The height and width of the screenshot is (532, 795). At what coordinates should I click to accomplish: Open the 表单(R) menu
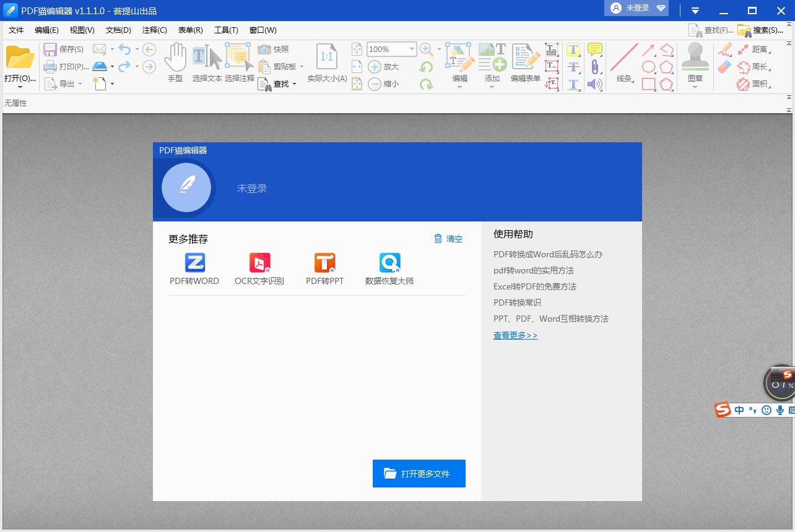tap(189, 30)
